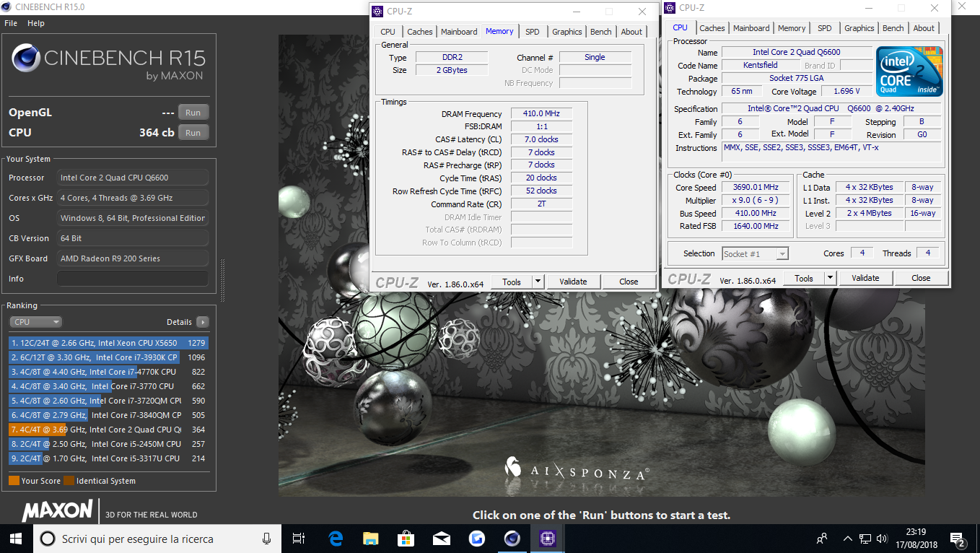Open the People icon in the system tray
980x553 pixels.
tap(821, 539)
